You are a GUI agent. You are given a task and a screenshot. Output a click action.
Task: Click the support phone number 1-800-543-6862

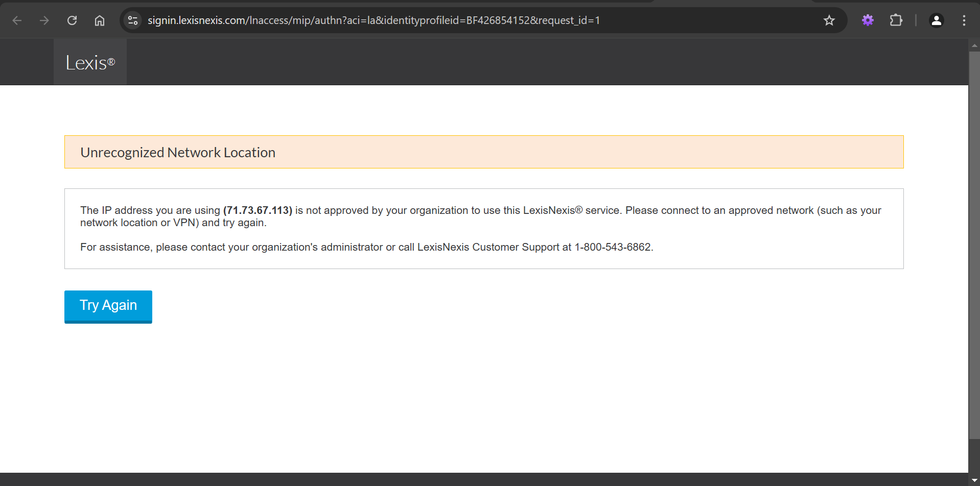(613, 247)
